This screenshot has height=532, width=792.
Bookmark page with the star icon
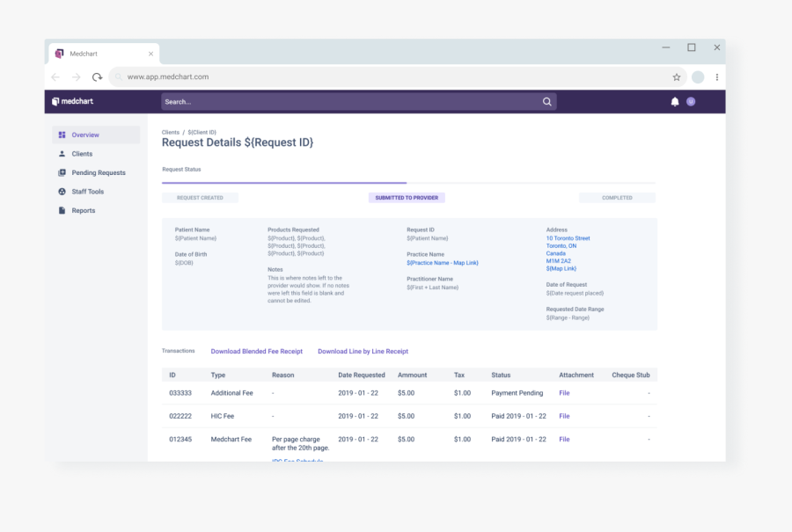point(677,77)
